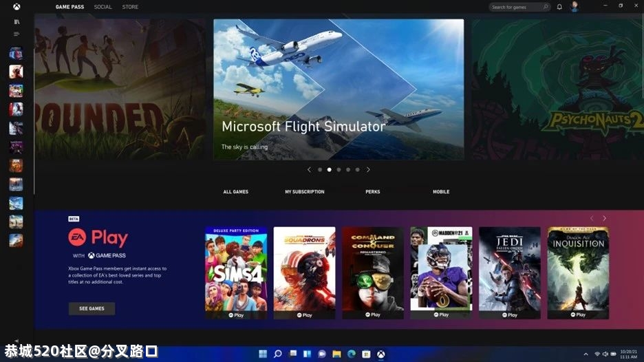Open the Widgets panel from the taskbar
644x362 pixels.
(x=308, y=354)
